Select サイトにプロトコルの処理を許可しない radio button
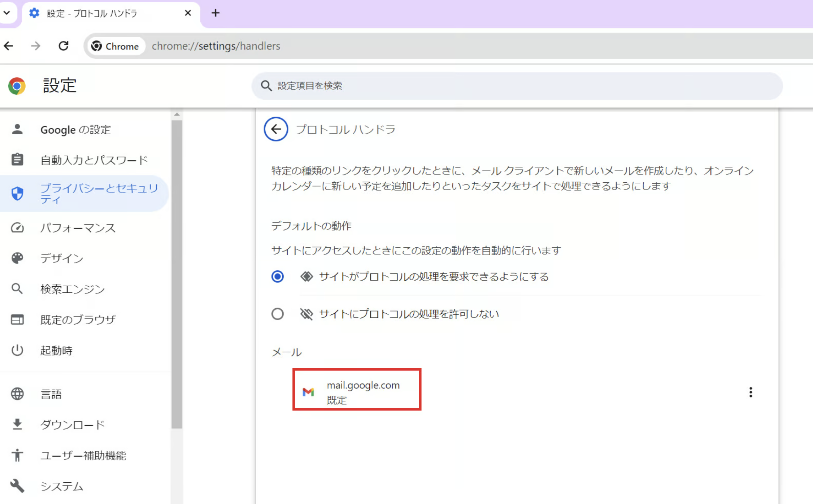Image resolution: width=813 pixels, height=504 pixels. (x=277, y=314)
